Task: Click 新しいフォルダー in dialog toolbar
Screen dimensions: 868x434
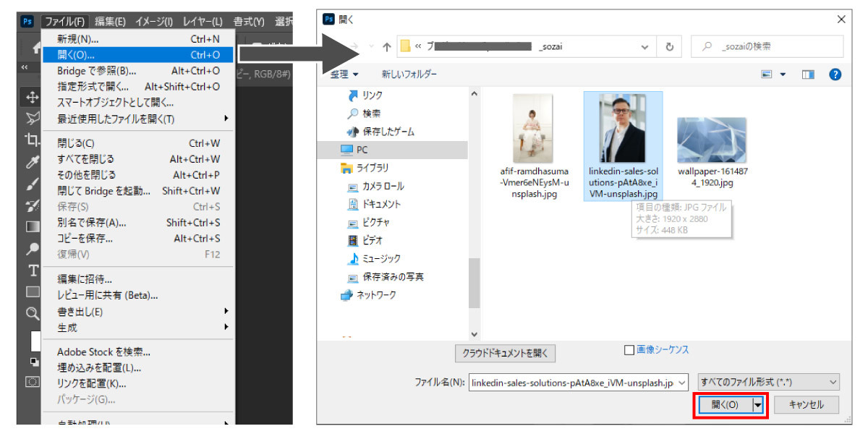Action: [409, 74]
